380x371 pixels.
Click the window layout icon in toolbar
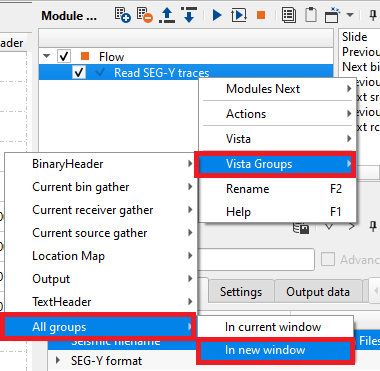click(x=332, y=15)
